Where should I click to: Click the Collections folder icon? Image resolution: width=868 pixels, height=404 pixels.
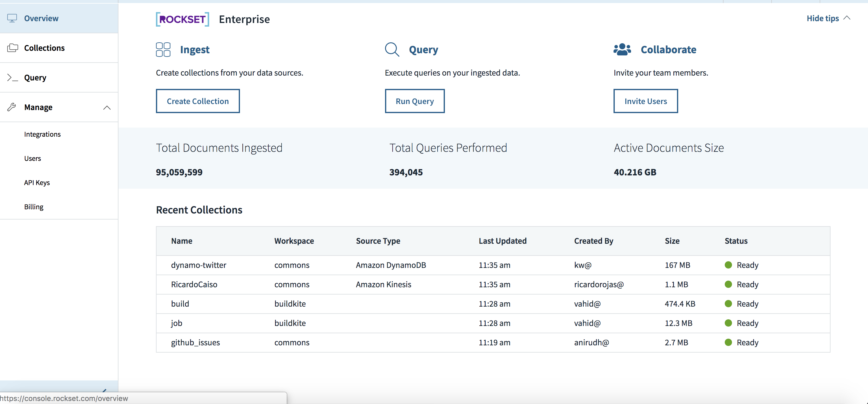tap(12, 48)
